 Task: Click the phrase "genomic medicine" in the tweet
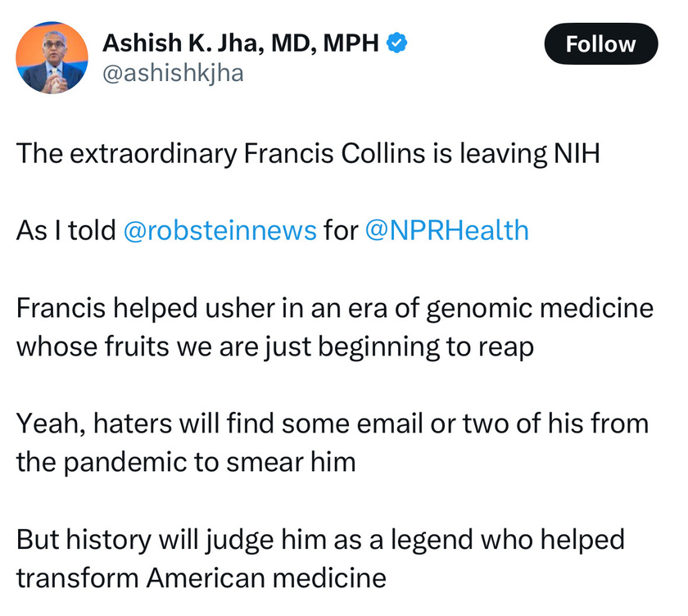click(x=540, y=309)
